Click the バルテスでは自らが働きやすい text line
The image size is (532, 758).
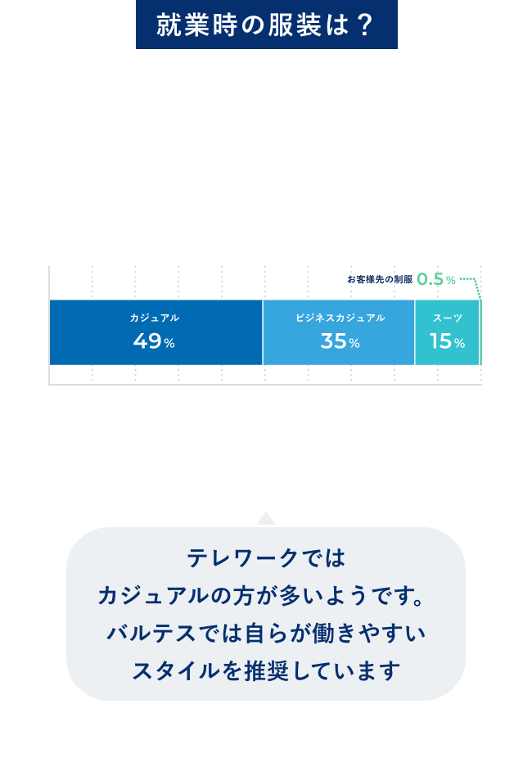(x=266, y=634)
